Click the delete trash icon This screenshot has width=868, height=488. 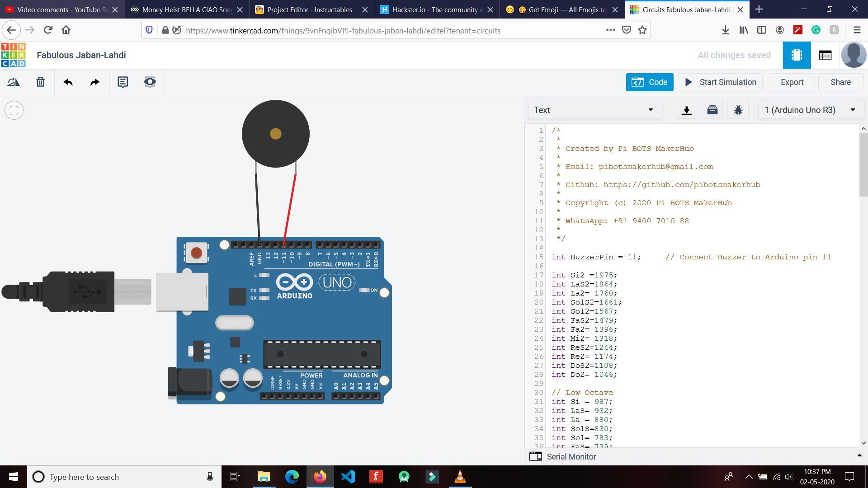click(x=40, y=82)
